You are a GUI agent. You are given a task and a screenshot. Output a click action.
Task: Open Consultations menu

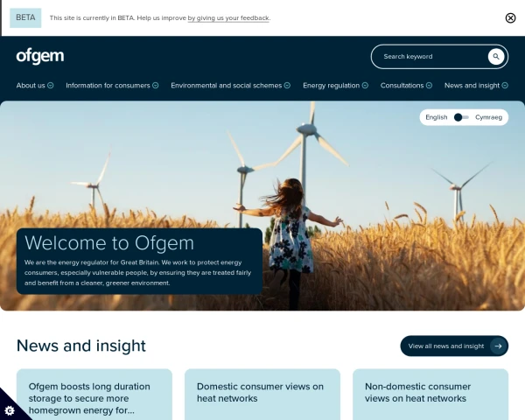pos(402,86)
